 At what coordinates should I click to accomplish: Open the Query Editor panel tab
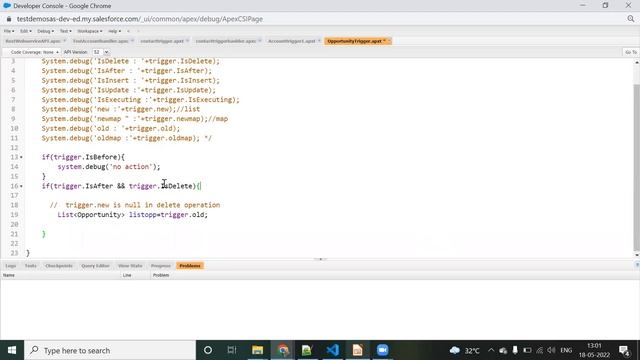click(x=95, y=266)
